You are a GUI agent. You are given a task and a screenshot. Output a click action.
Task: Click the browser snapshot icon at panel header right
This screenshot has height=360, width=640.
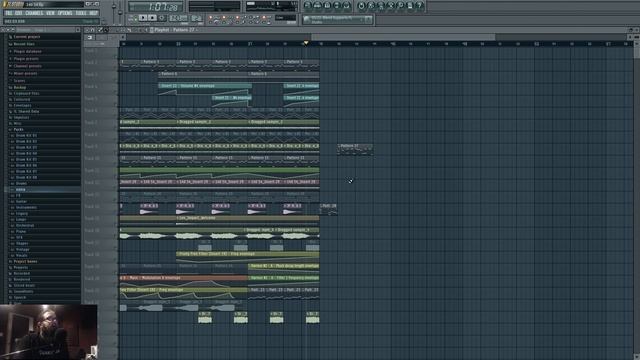click(x=78, y=30)
